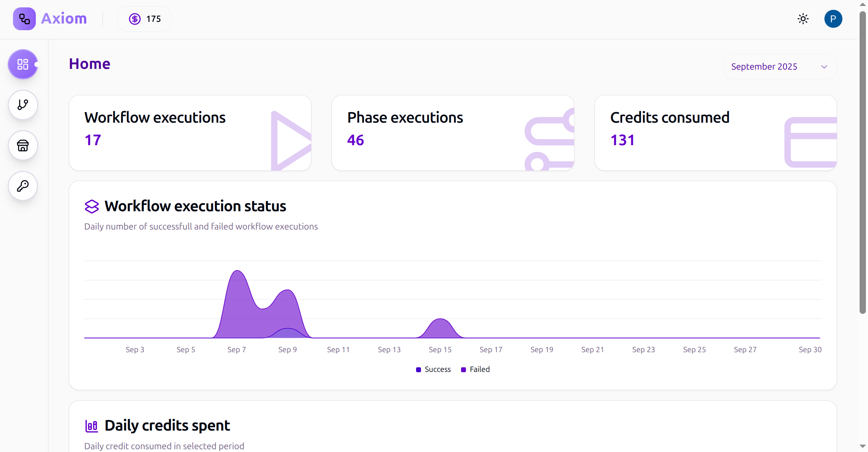This screenshot has height=452, width=868.
Task: Click the bar chart icon beside Daily credits spent
Action: click(x=92, y=426)
